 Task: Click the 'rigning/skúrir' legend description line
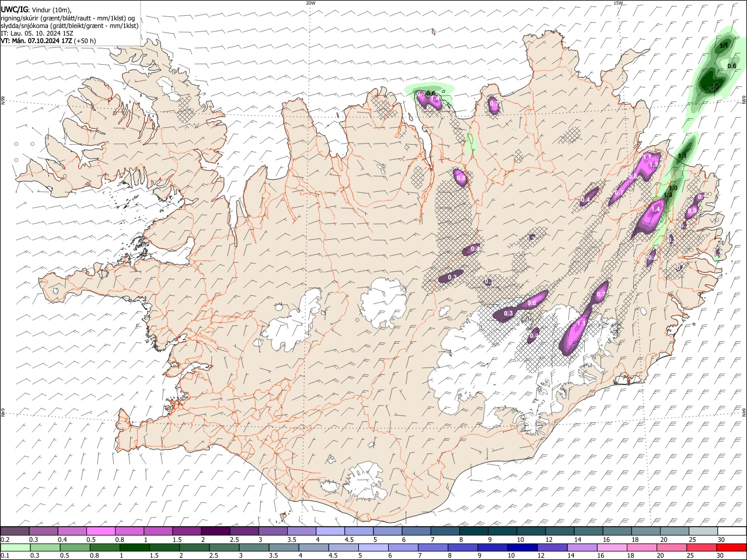tap(67, 18)
